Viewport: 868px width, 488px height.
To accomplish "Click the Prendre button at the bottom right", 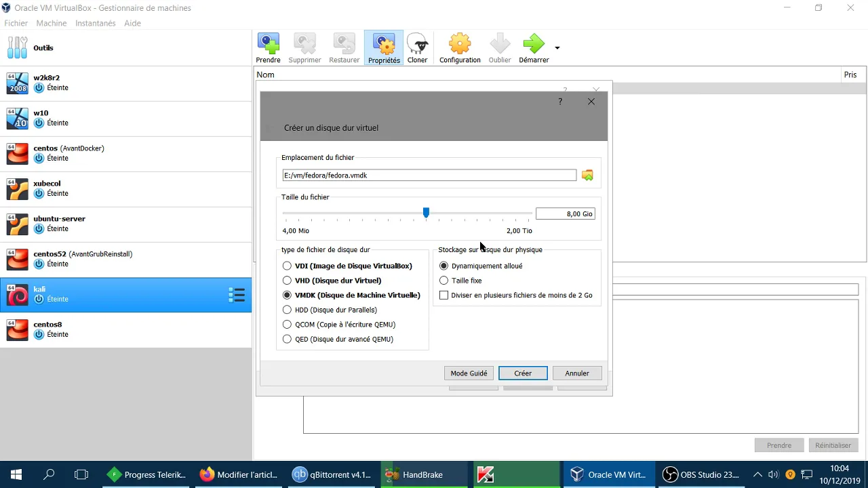I will click(779, 445).
